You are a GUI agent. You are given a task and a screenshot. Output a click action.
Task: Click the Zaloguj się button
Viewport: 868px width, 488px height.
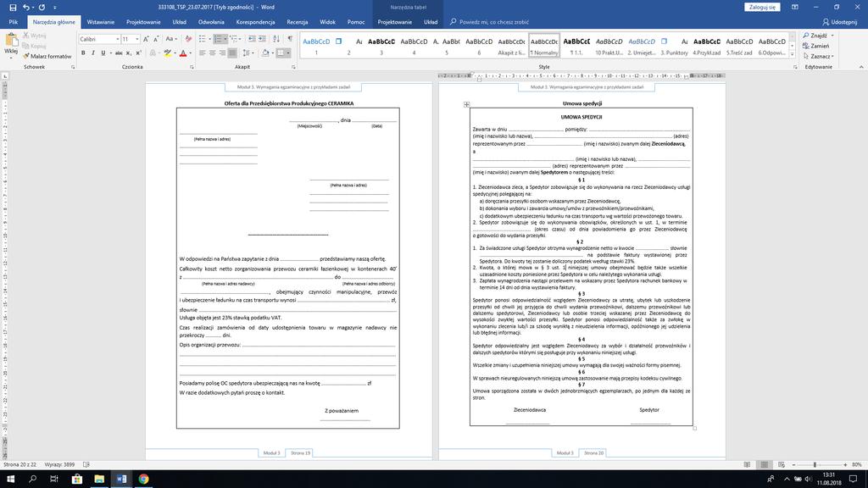click(762, 7)
